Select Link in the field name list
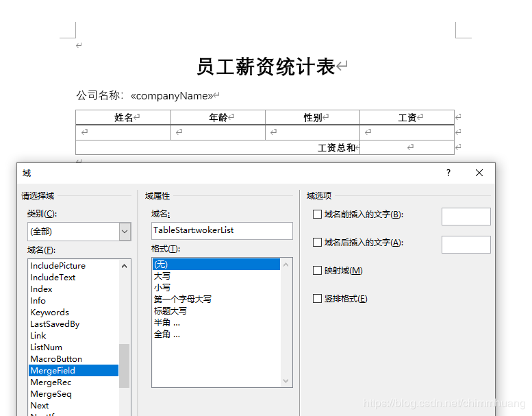 pyautogui.click(x=74, y=336)
